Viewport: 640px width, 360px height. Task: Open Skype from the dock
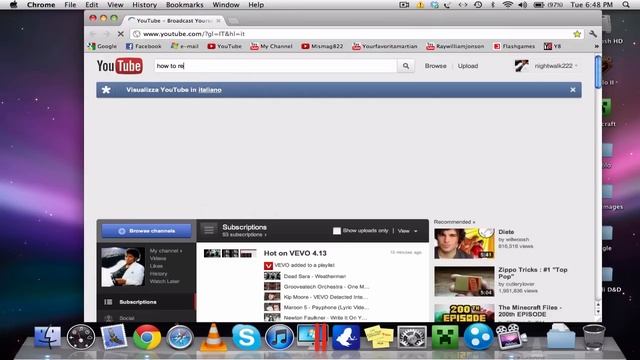(246, 337)
